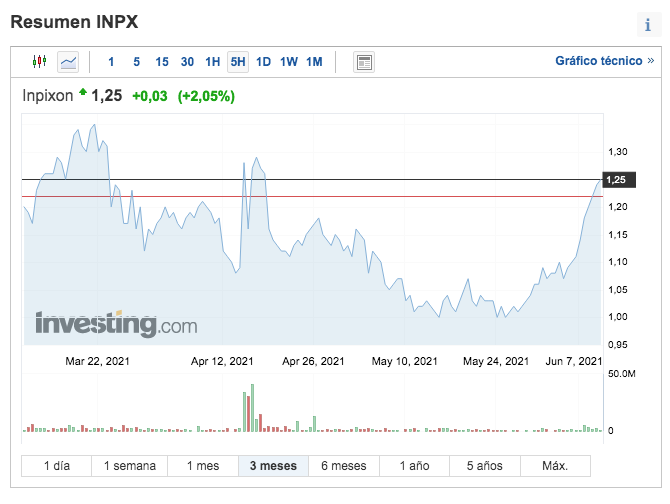Click the tallest green volume bar
Image resolution: width=670 pixels, height=504 pixels.
point(253,407)
